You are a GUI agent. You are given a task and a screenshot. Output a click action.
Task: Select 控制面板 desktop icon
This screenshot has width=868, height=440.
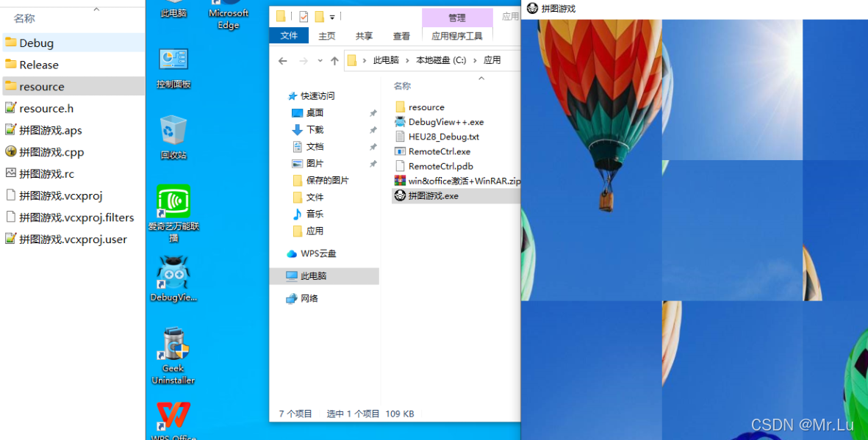(x=173, y=68)
